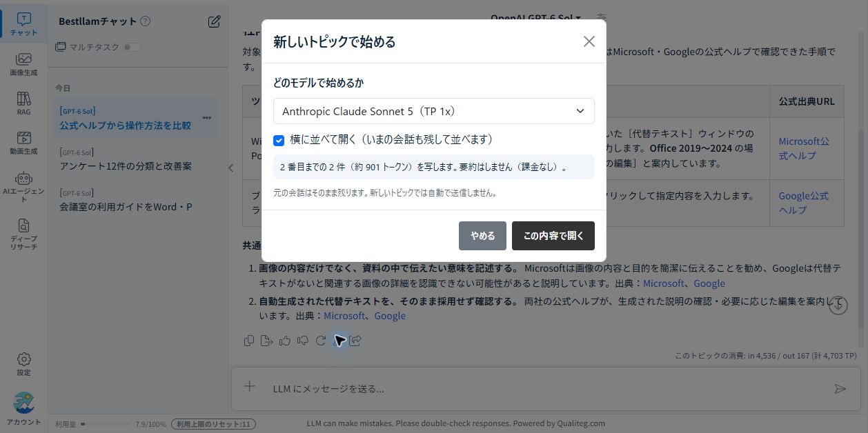Screen dimensions: 868x433
Task: Click the このトピックの消費 token usage text
Action: [x=765, y=356]
